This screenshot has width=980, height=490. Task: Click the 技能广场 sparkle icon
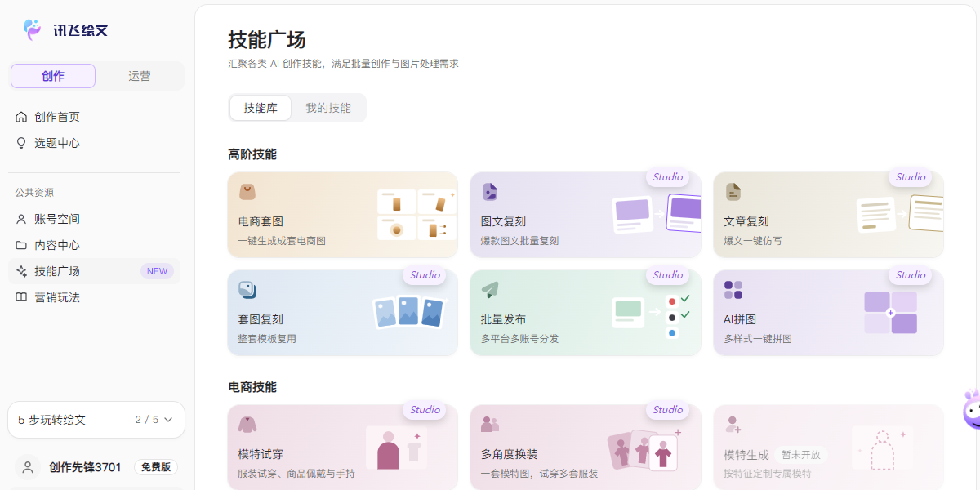click(x=21, y=271)
